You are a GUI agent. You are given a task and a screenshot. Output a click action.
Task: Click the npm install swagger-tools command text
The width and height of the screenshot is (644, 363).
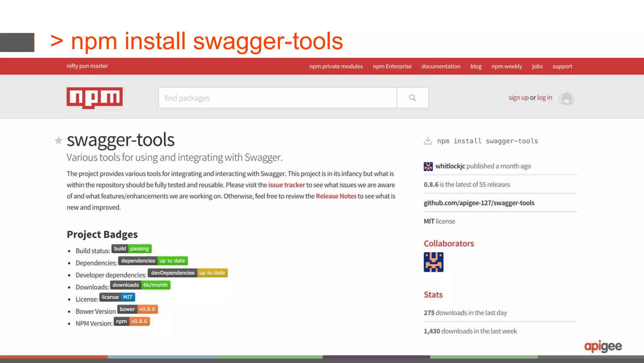tap(487, 141)
